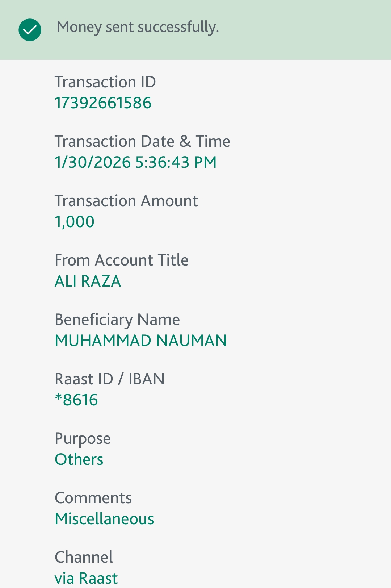Select the 1/30/2026 5:36:43 PM timestamp
This screenshot has width=391, height=588.
(x=135, y=162)
